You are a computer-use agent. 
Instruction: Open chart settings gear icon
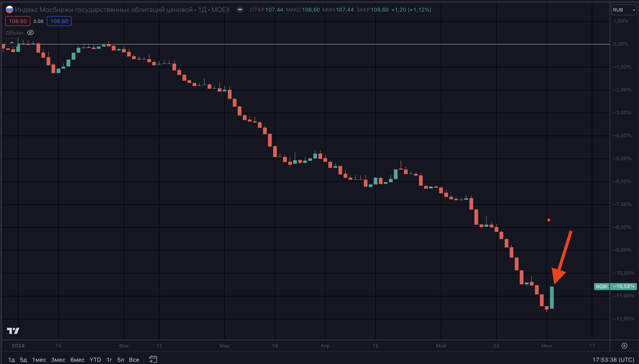click(625, 345)
